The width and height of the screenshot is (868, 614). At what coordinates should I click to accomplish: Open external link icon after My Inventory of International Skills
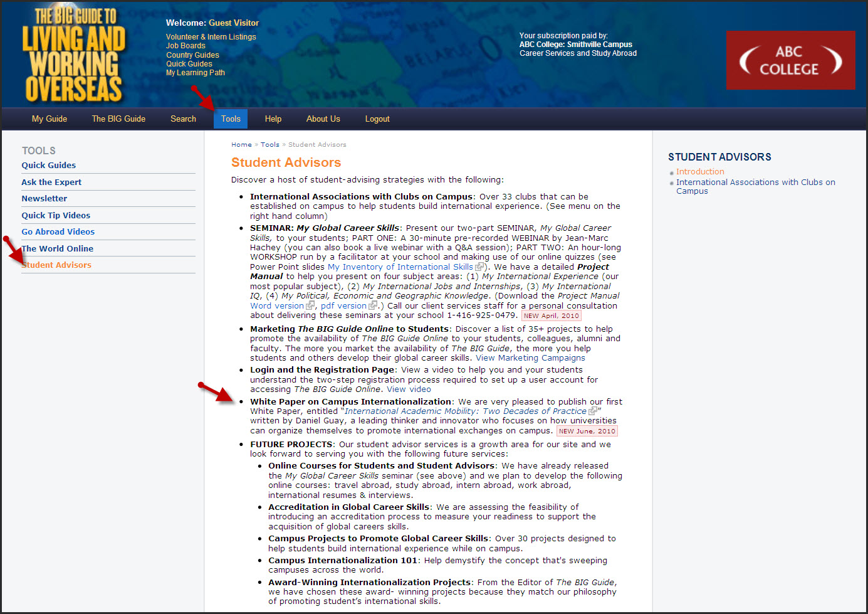(479, 267)
